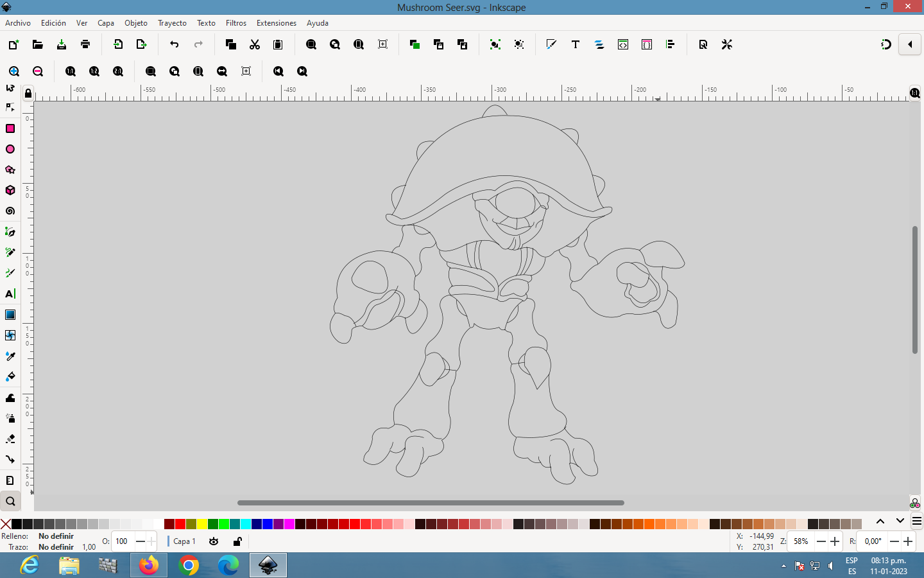Select the Paint bucket tool
924x578 pixels.
(10, 376)
